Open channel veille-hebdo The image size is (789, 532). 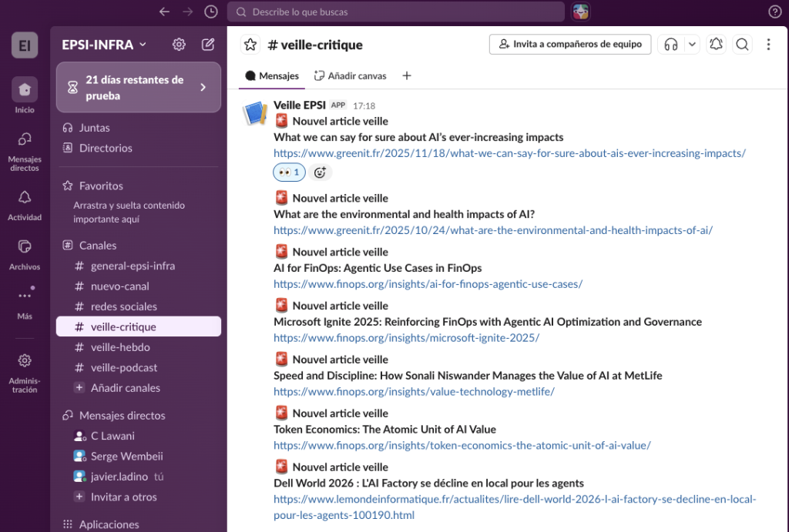click(x=139, y=347)
